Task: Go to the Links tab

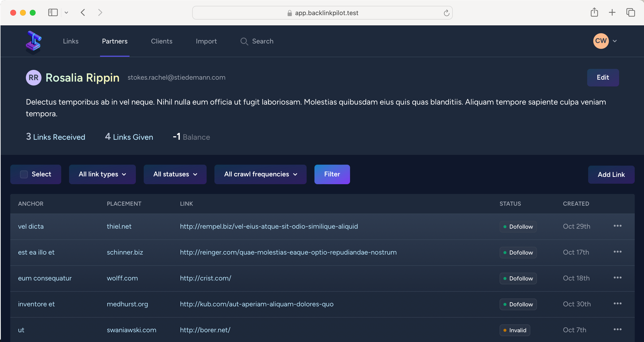Action: [x=71, y=41]
